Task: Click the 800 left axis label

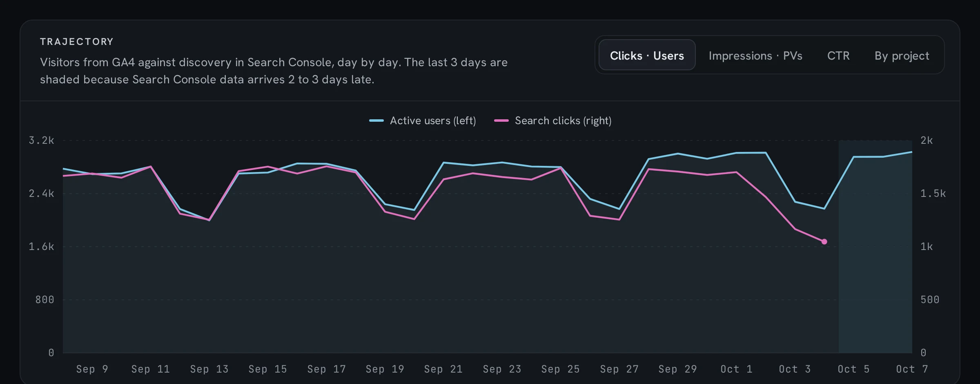Action: (45, 300)
